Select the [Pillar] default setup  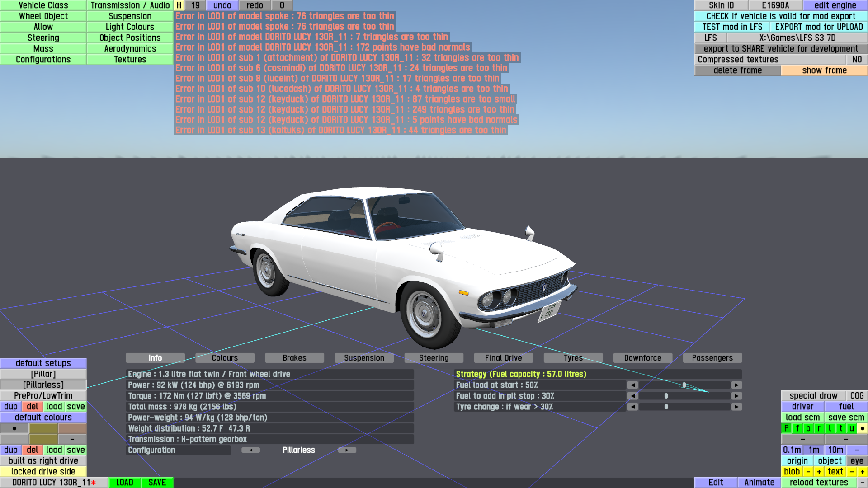pos(43,374)
